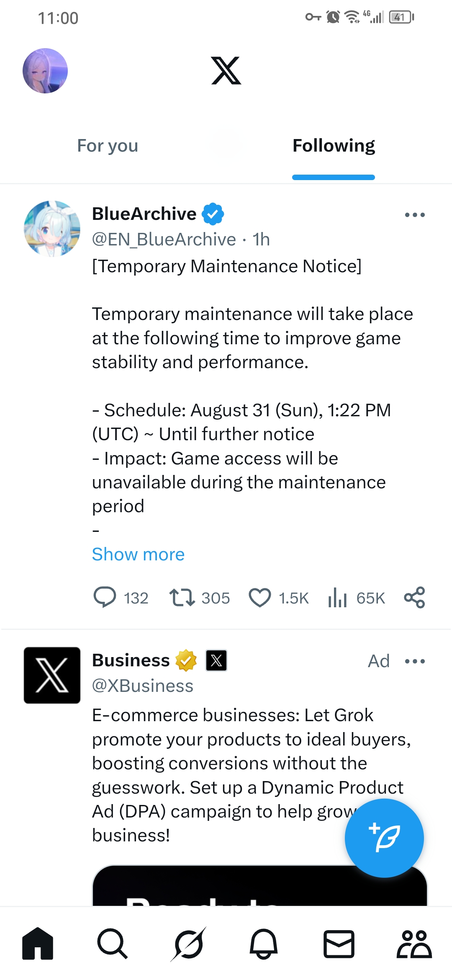The image size is (452, 980).
Task: Open direct Messages envelope
Action: [x=339, y=944]
